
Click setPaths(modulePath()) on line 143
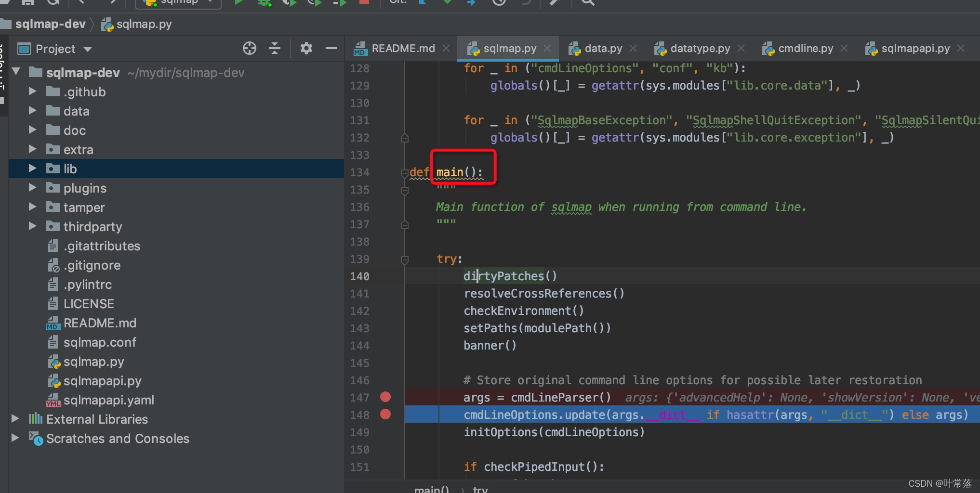[x=537, y=328]
